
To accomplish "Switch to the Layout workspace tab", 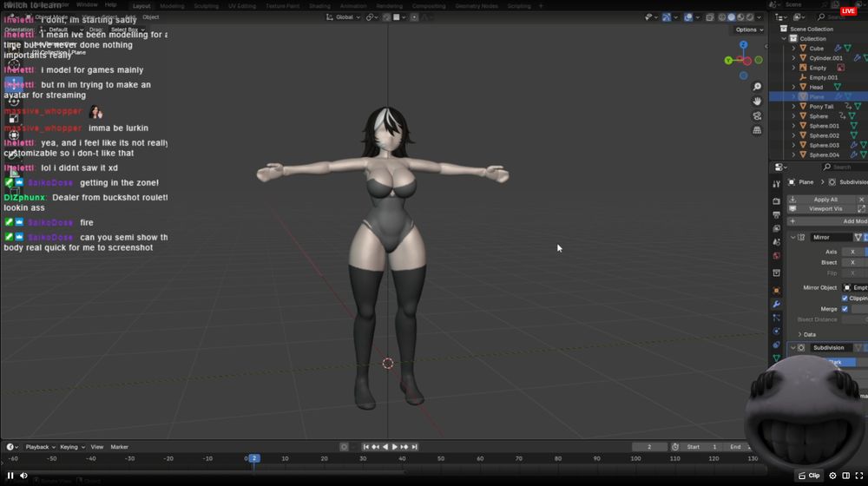I will [x=141, y=5].
